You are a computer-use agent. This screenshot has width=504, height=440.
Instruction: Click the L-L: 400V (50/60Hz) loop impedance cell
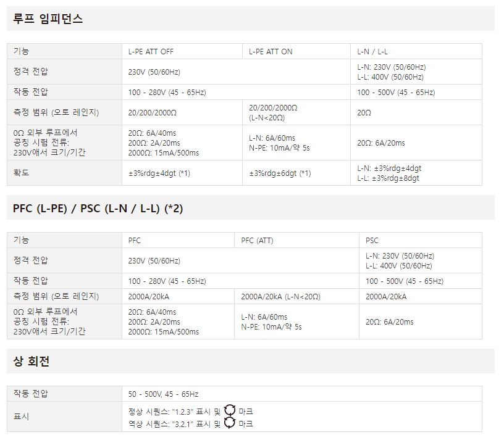(x=390, y=77)
